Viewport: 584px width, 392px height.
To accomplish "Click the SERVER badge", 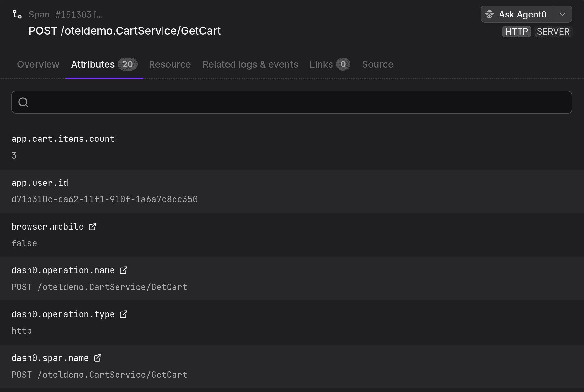I will [553, 32].
